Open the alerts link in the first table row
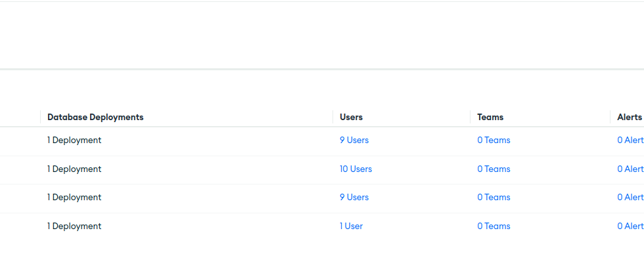 [630, 140]
